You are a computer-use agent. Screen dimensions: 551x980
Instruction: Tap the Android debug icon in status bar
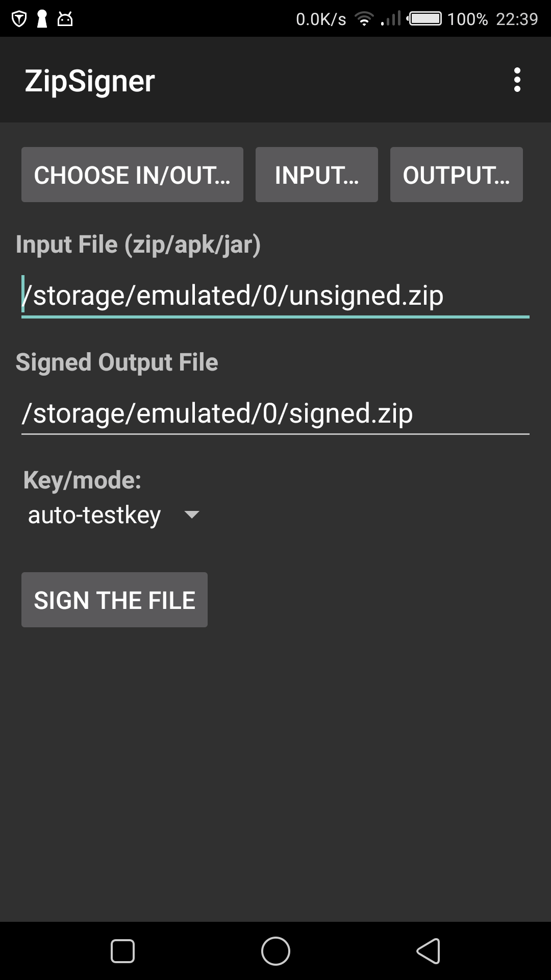(x=65, y=19)
